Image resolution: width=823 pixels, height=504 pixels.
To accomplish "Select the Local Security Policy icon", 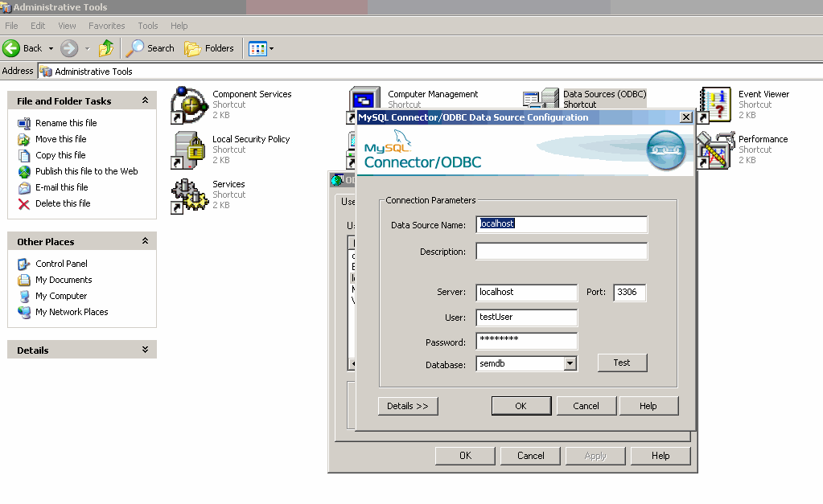I will click(188, 150).
